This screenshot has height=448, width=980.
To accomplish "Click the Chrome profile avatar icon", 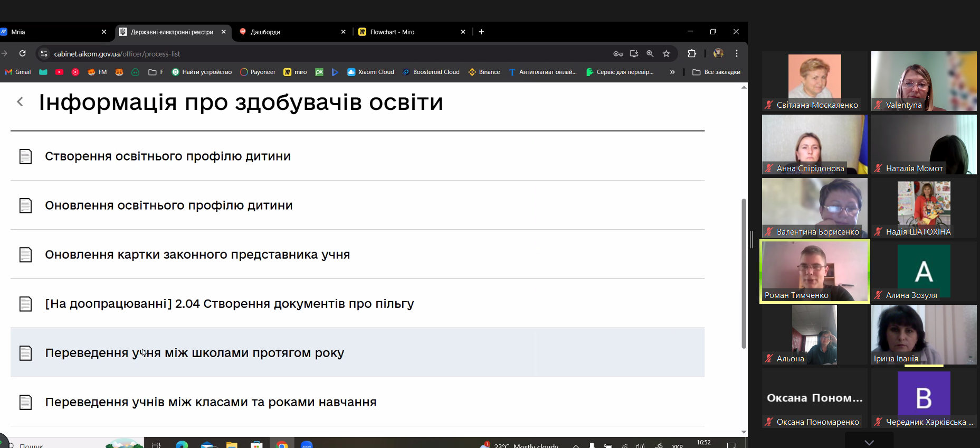I will pyautogui.click(x=718, y=53).
